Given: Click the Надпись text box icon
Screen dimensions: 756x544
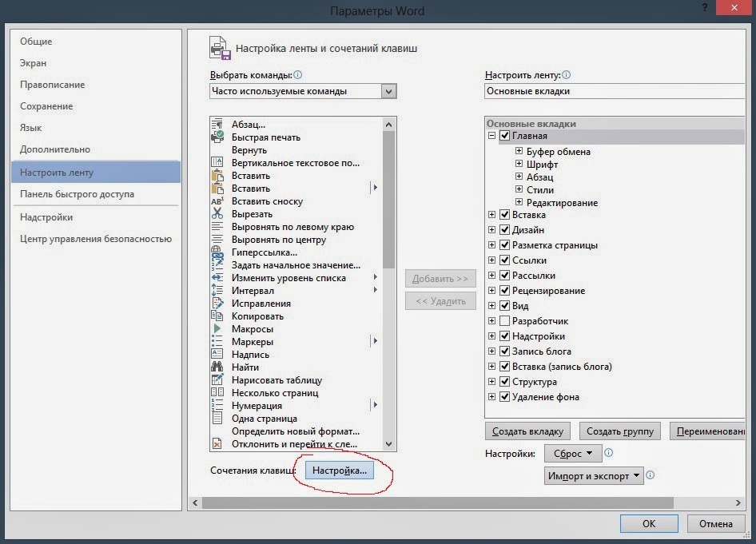Looking at the screenshot, I should pyautogui.click(x=217, y=354).
